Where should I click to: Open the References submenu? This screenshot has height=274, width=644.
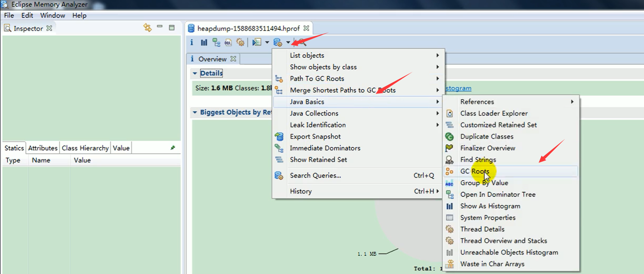coord(511,102)
